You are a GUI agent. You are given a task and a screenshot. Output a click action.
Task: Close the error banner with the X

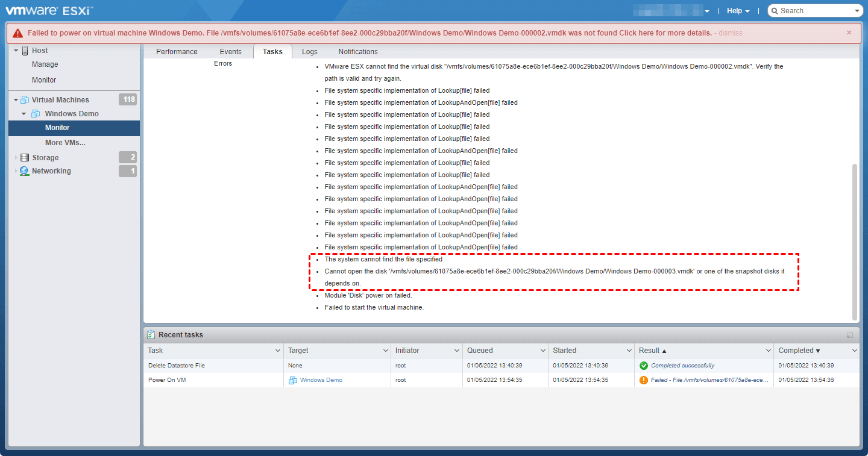click(849, 33)
